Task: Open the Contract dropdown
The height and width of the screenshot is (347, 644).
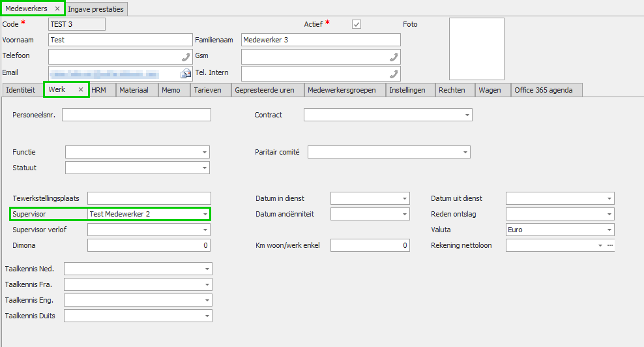Action: pos(467,115)
